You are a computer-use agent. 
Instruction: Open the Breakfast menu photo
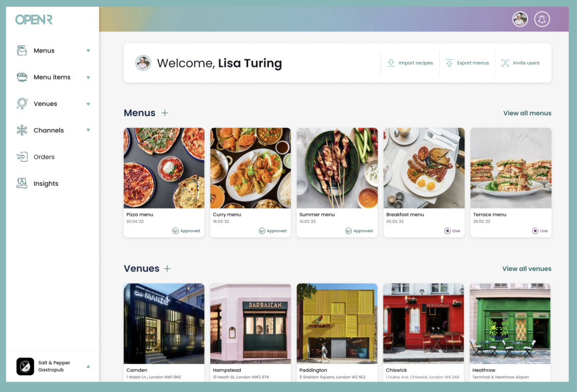[x=424, y=168]
